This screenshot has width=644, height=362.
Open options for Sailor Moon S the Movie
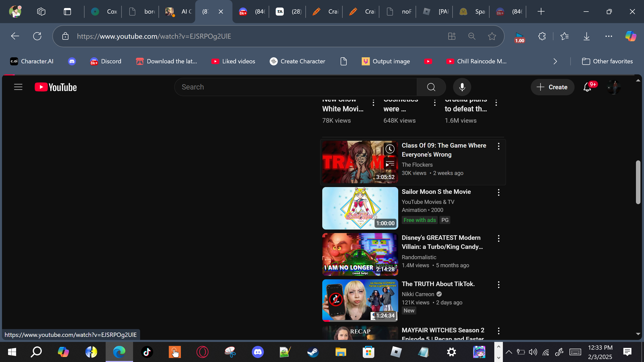point(499,193)
